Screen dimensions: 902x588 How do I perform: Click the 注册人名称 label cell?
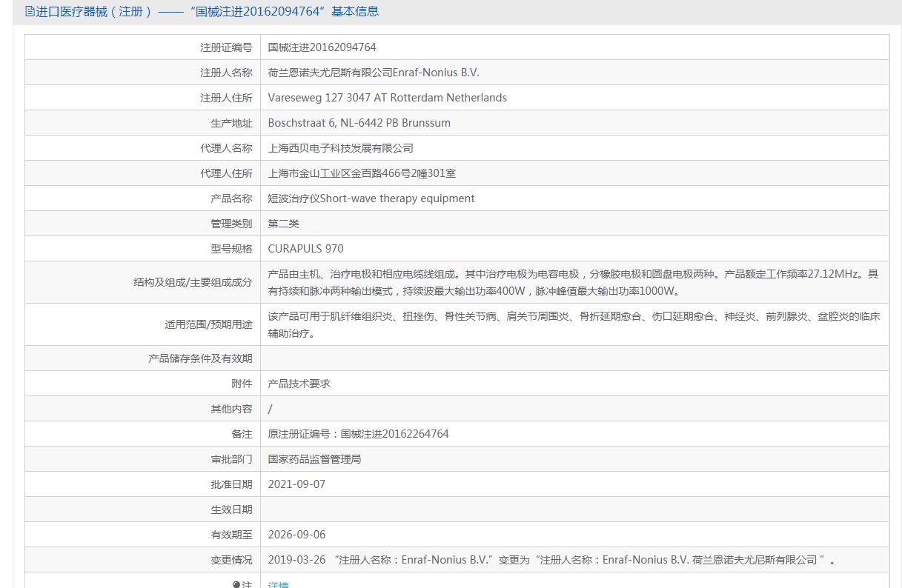click(x=226, y=73)
